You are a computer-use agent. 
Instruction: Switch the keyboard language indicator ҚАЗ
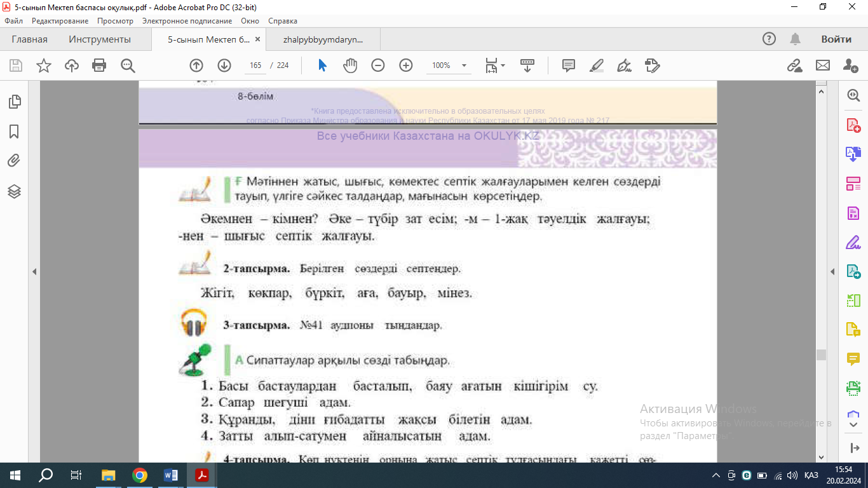811,475
